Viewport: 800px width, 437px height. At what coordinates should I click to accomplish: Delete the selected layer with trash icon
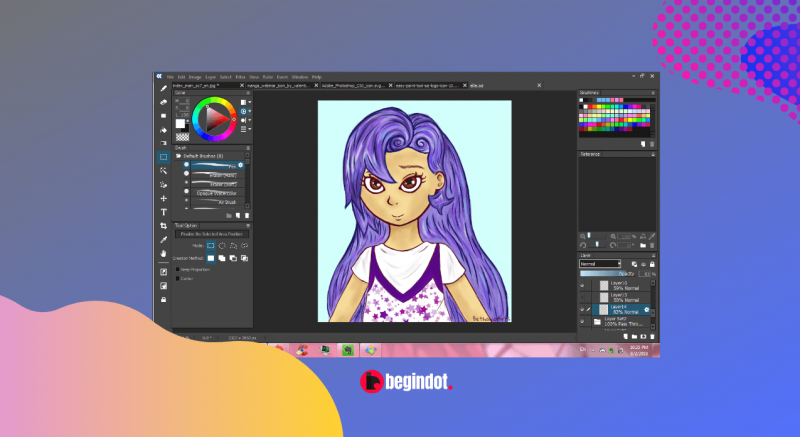652,337
